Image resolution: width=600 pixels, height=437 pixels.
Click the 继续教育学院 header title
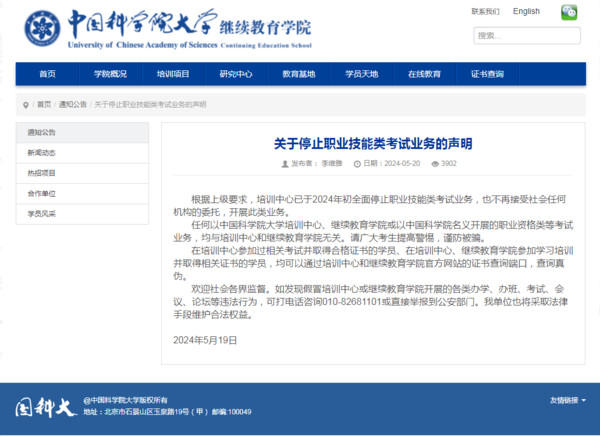click(x=265, y=28)
